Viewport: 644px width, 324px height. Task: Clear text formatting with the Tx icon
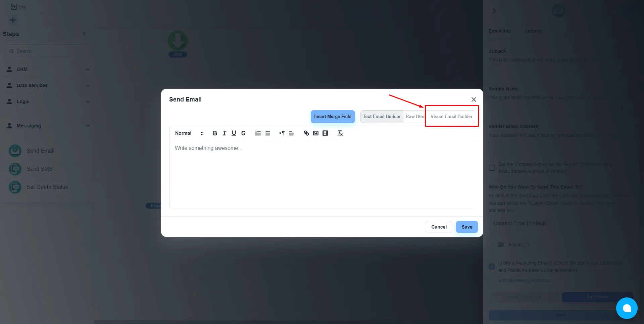pos(340,133)
